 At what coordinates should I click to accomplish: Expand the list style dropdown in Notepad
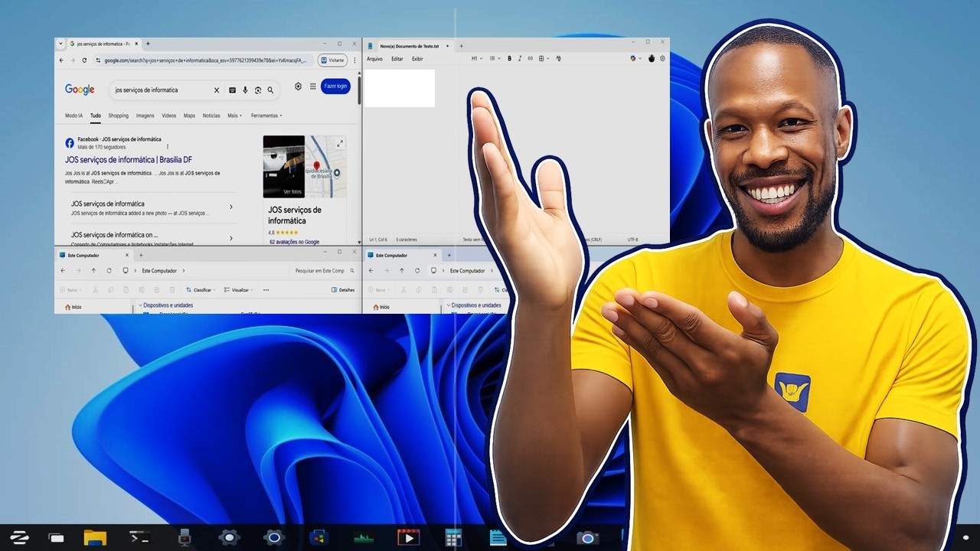(x=494, y=59)
